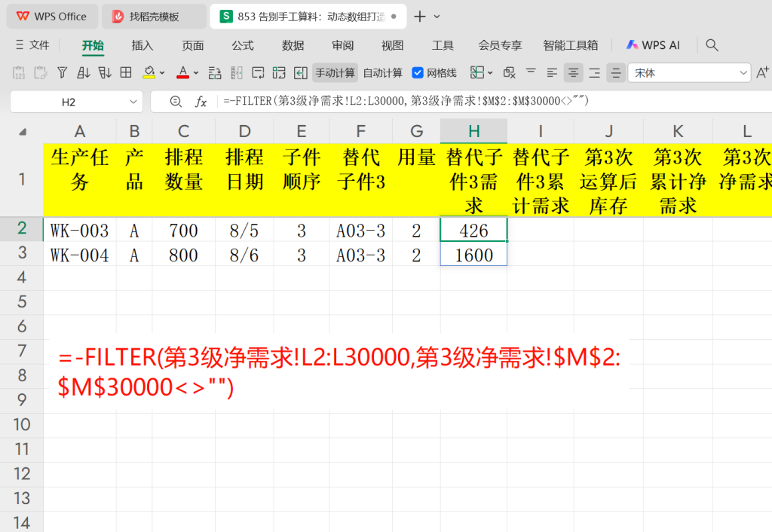Select the 审阅 review ribbon tab
The image size is (772, 532).
(343, 45)
